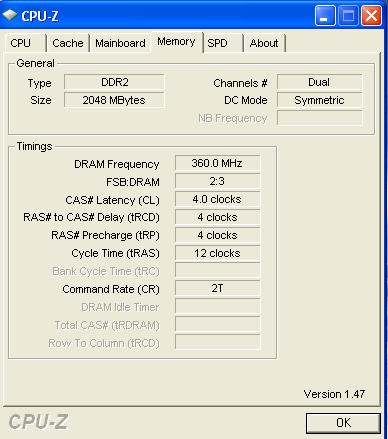The image size is (388, 439).
Task: Open the Cache tab
Action: [68, 43]
